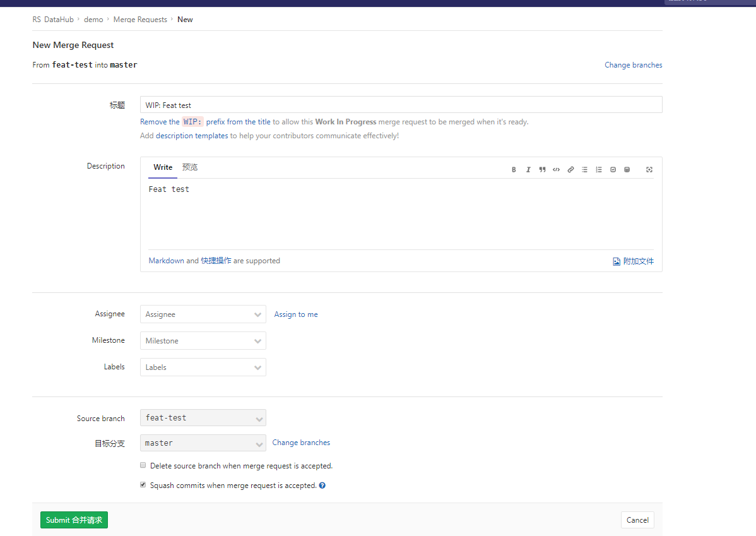This screenshot has width=756, height=536.
Task: Click Change branches link beside master
Action: click(x=301, y=443)
